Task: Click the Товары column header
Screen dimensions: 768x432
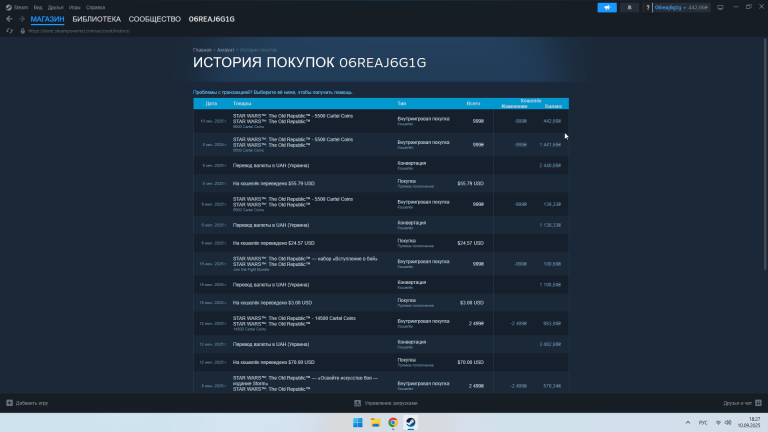Action: tap(242, 103)
